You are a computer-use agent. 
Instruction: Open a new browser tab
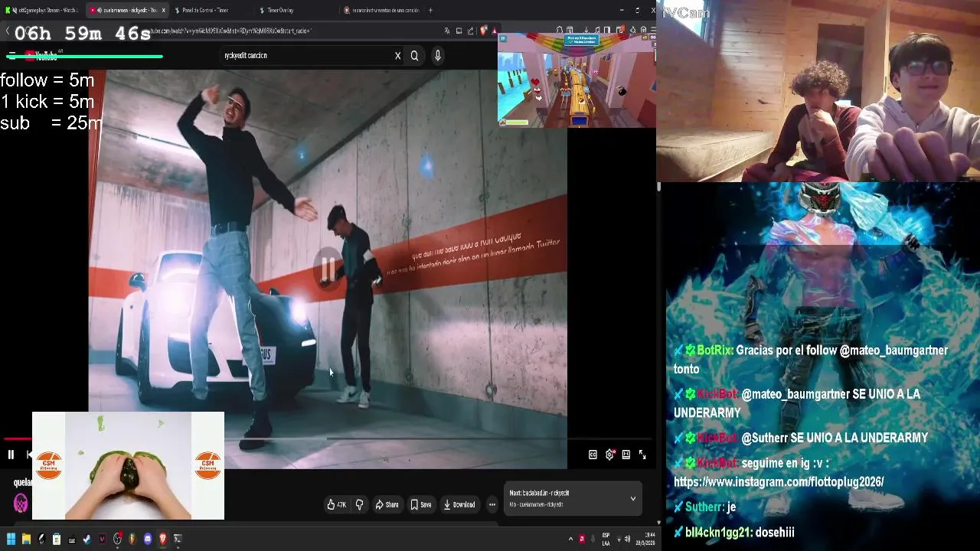coord(430,10)
